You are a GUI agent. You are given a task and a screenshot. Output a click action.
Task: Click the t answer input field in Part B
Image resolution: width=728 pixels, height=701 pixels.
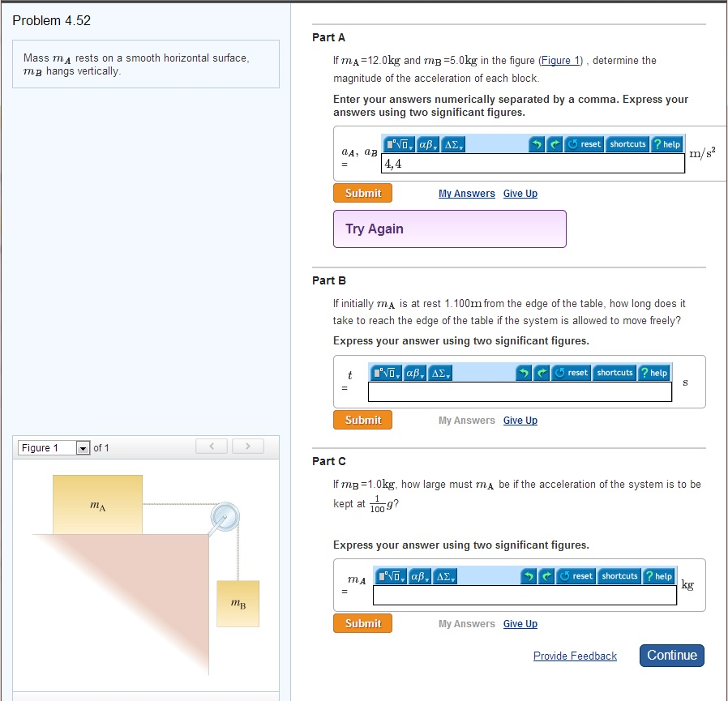[x=519, y=391]
